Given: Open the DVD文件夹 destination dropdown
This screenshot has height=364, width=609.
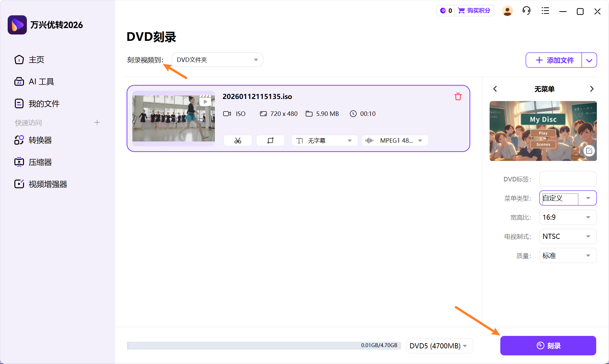Looking at the screenshot, I should coord(217,59).
